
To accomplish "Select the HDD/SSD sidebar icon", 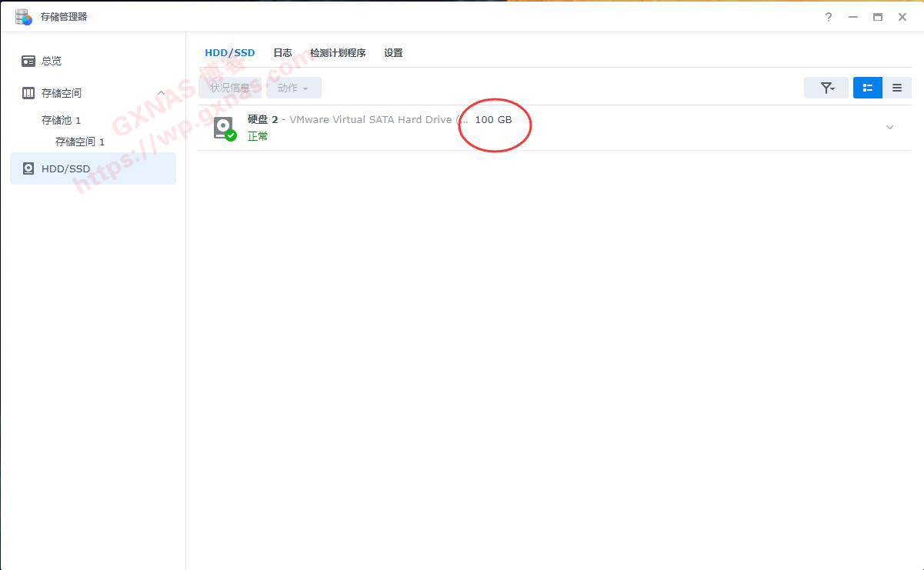I will coord(28,168).
